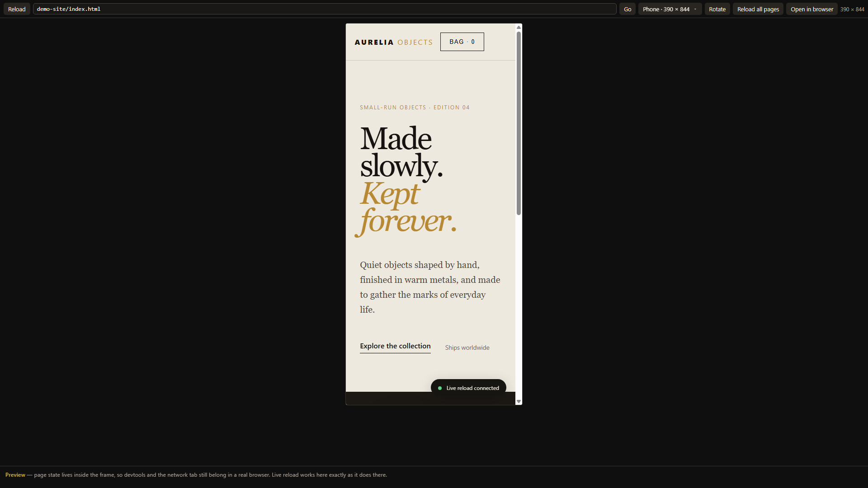Click the AURELIA OBJECTS logo

[393, 42]
